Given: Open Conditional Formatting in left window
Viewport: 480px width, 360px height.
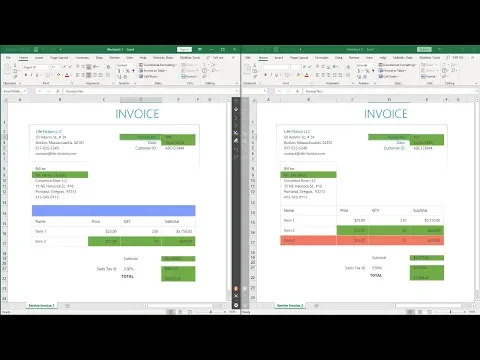Looking at the screenshot, I should pos(157,65).
